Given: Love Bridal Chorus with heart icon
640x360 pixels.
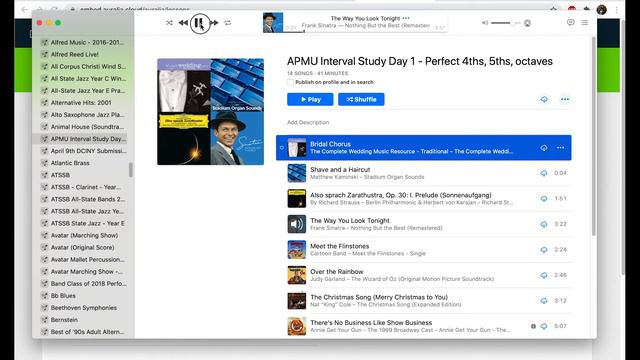Looking at the screenshot, I should pos(282,148).
